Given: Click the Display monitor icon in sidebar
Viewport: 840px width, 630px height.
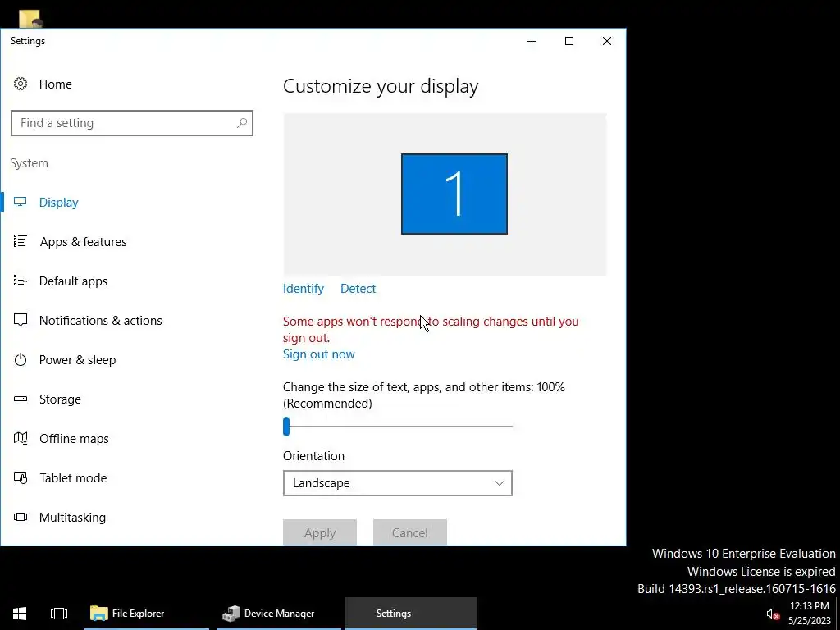Looking at the screenshot, I should pos(21,202).
